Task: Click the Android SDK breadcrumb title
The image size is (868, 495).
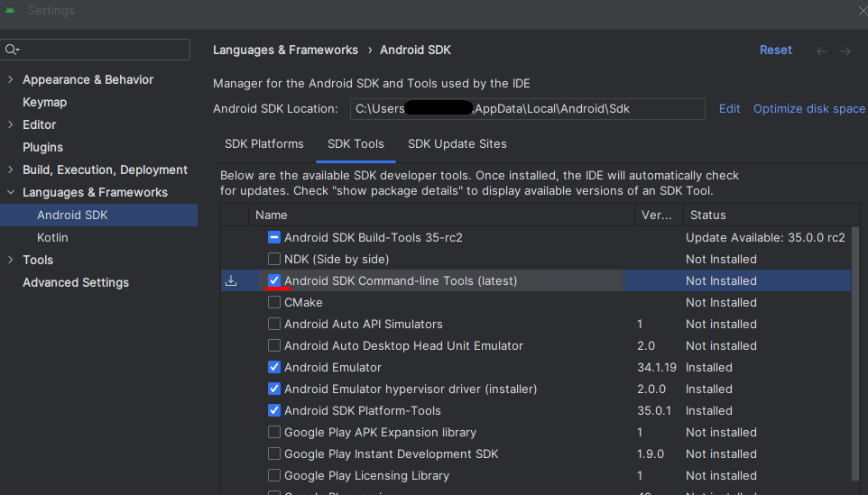Action: [x=415, y=50]
